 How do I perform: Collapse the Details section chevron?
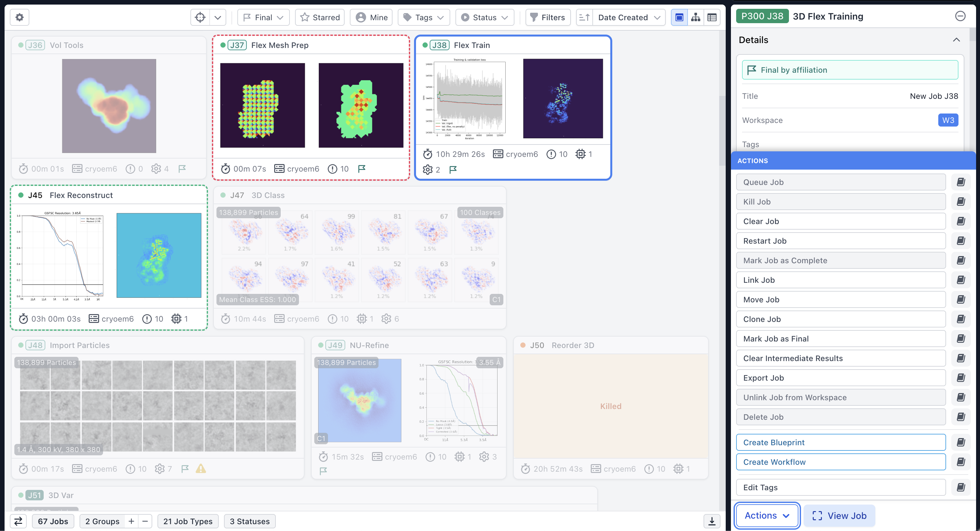(956, 39)
